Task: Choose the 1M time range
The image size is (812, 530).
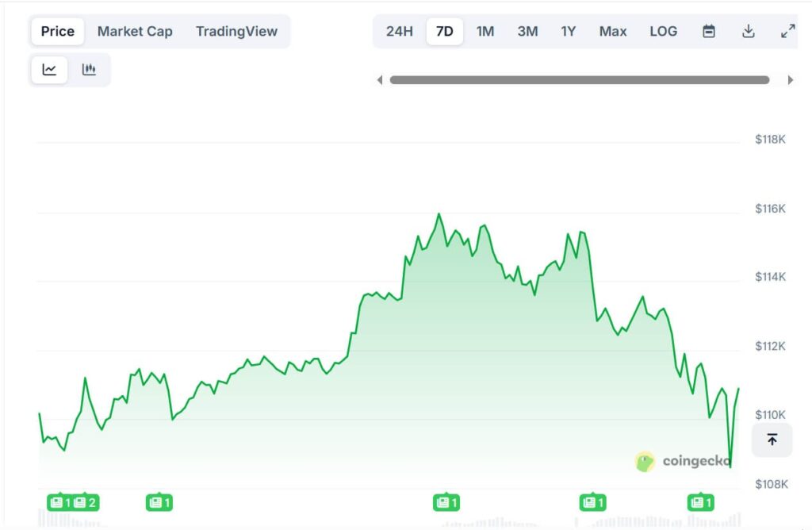Action: coord(485,32)
